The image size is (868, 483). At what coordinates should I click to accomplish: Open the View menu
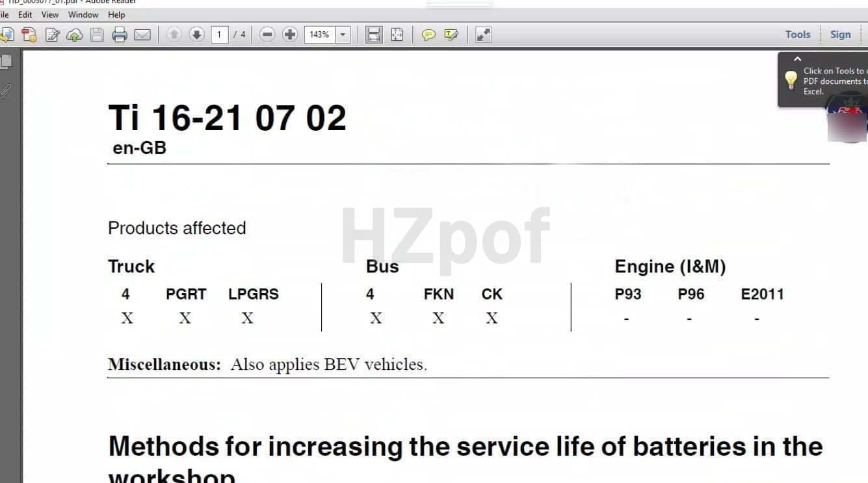click(x=49, y=14)
